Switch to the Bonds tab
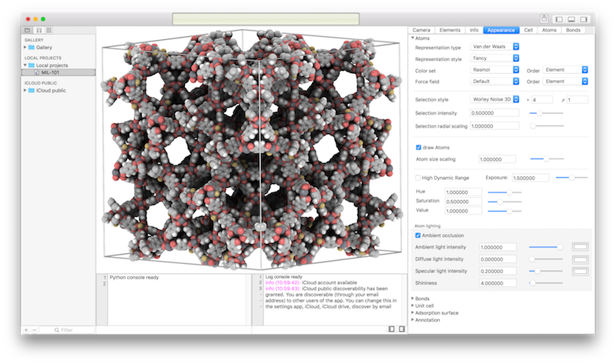Image resolution: width=616 pixels, height=364 pixels. (x=572, y=30)
